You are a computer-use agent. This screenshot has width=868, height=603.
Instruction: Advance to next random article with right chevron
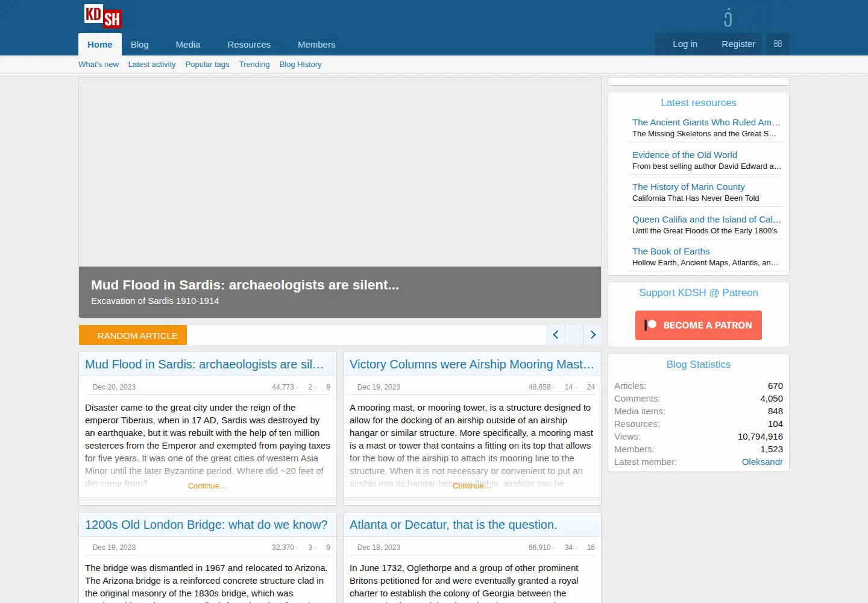[x=593, y=335]
